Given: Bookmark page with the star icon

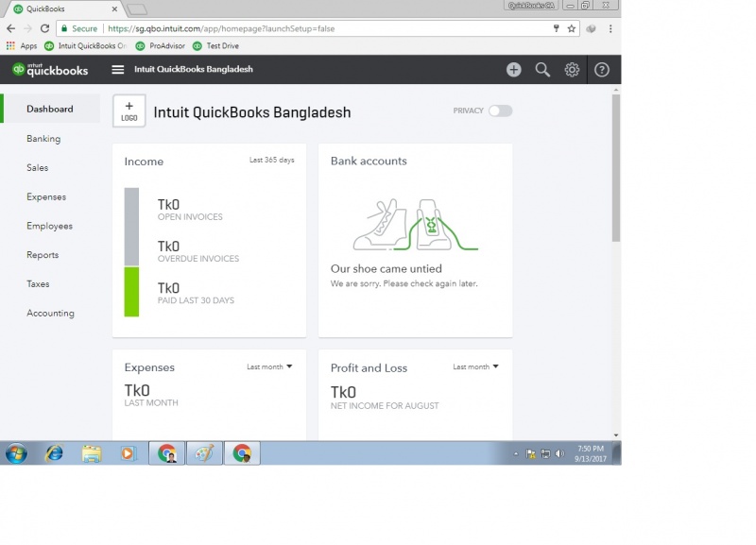Looking at the screenshot, I should coord(572,28).
